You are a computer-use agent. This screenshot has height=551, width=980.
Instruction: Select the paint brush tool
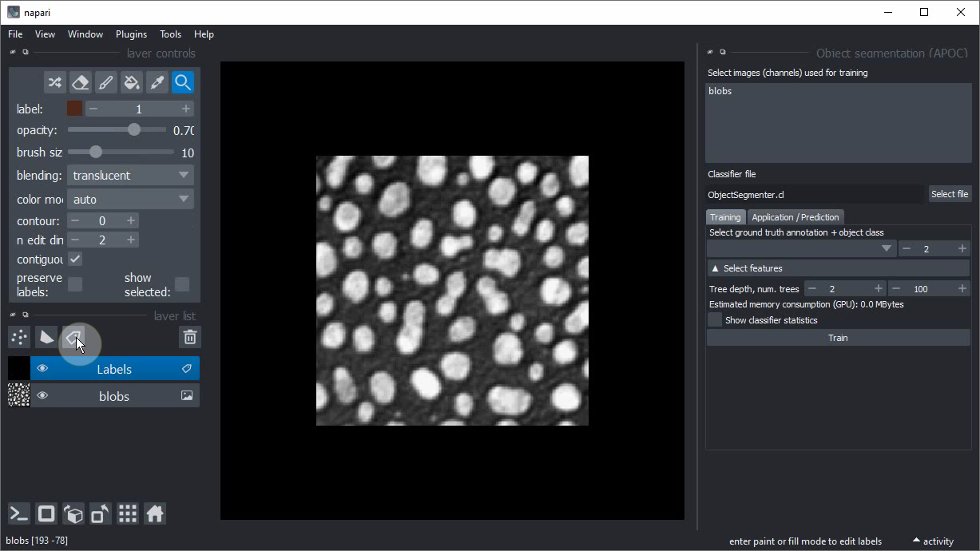pos(105,82)
